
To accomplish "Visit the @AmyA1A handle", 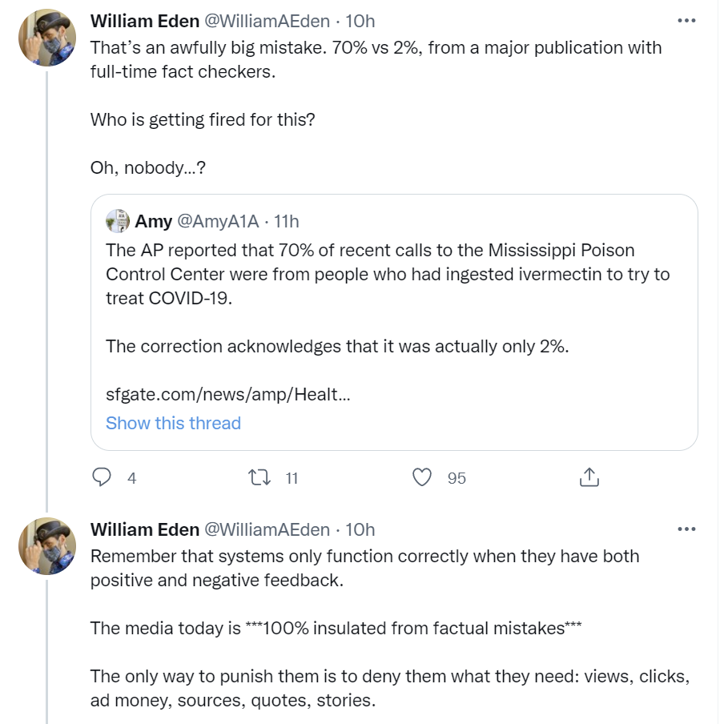I will pyautogui.click(x=218, y=221).
